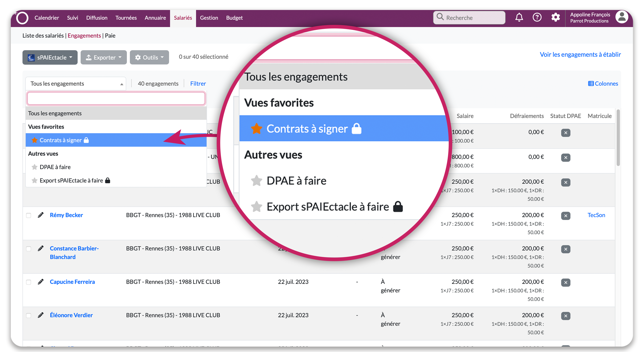Viewport: 644px width, 352px height.
Task: Open the Outils dropdown
Action: click(149, 57)
